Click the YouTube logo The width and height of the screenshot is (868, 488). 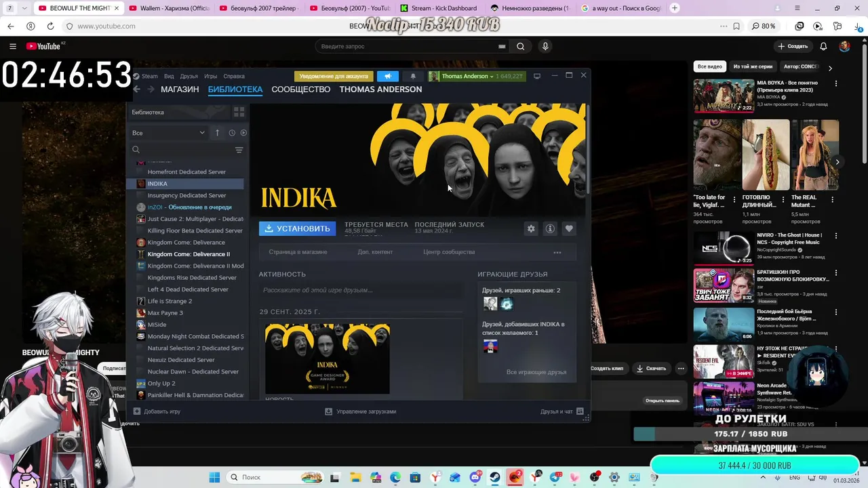tap(43, 46)
